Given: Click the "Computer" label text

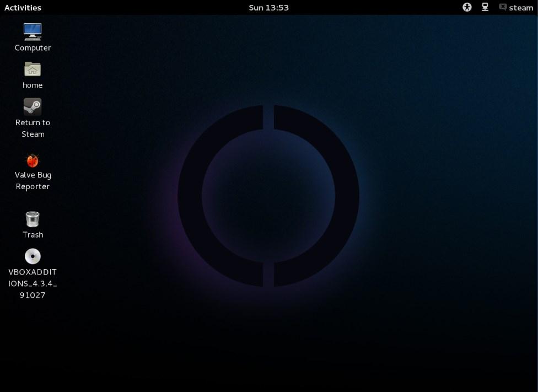Looking at the screenshot, I should click(x=33, y=48).
